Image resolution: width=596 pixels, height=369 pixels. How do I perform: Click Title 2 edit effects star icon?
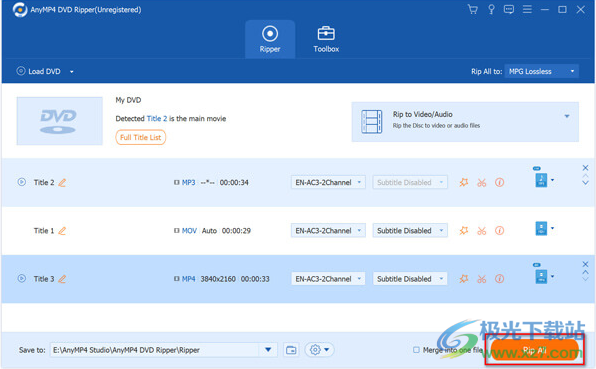(464, 182)
